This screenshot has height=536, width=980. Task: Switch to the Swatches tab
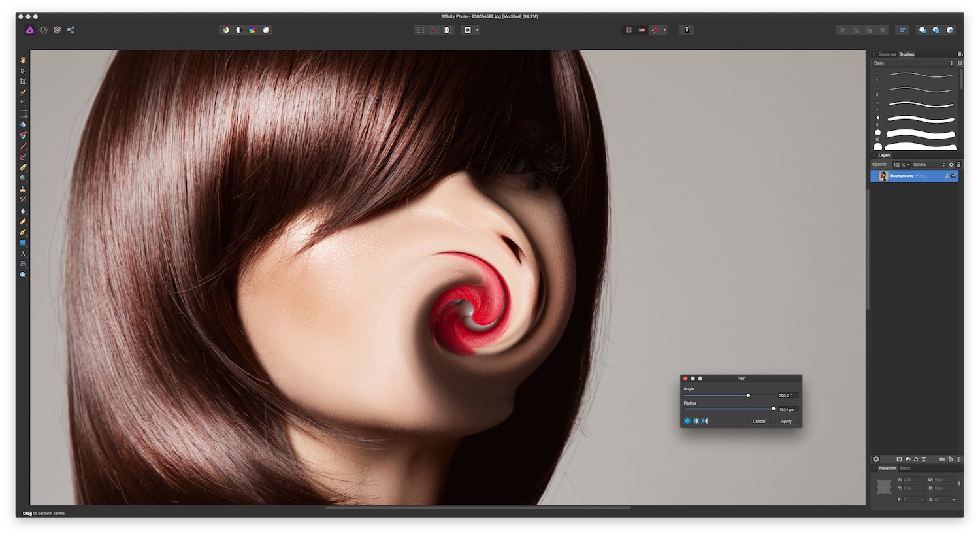tap(887, 54)
